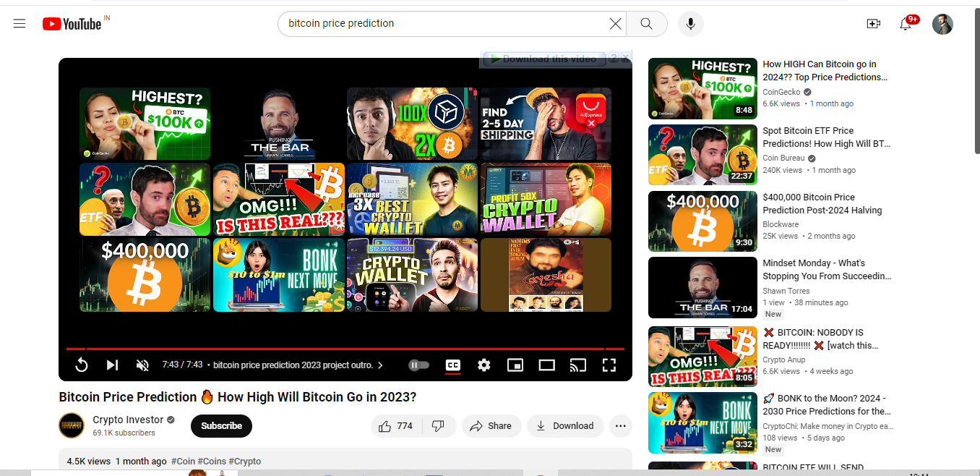Screen dimensions: 980x476
Task: Play endscreen '3X Best Crypto Wallet' tile
Action: [412, 199]
